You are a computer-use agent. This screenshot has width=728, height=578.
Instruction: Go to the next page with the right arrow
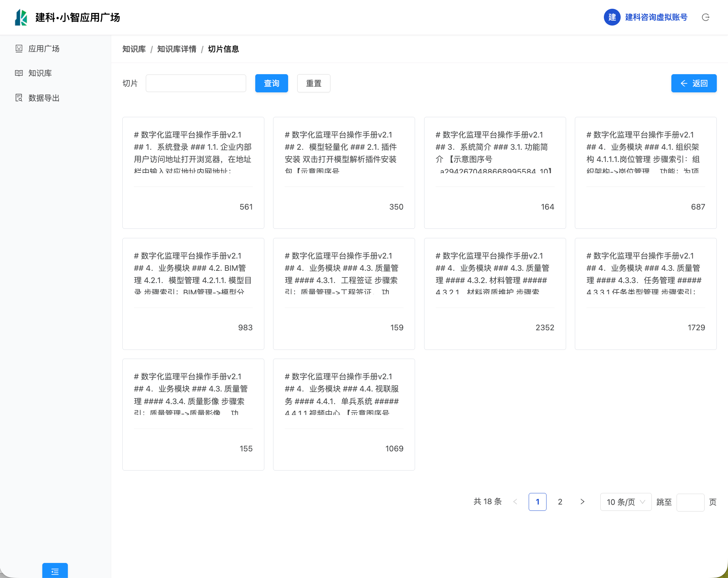[582, 502]
